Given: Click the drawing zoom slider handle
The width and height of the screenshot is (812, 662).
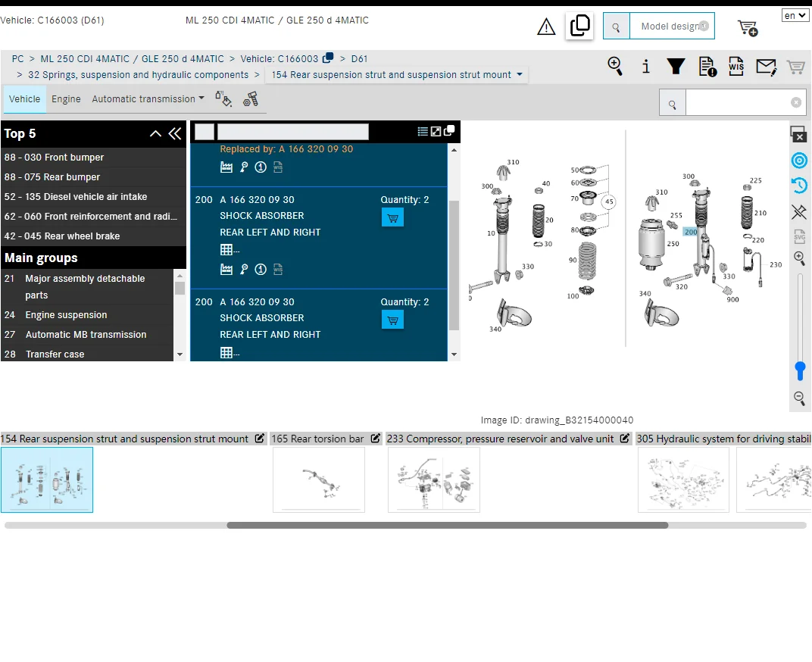Looking at the screenshot, I should pyautogui.click(x=800, y=370).
